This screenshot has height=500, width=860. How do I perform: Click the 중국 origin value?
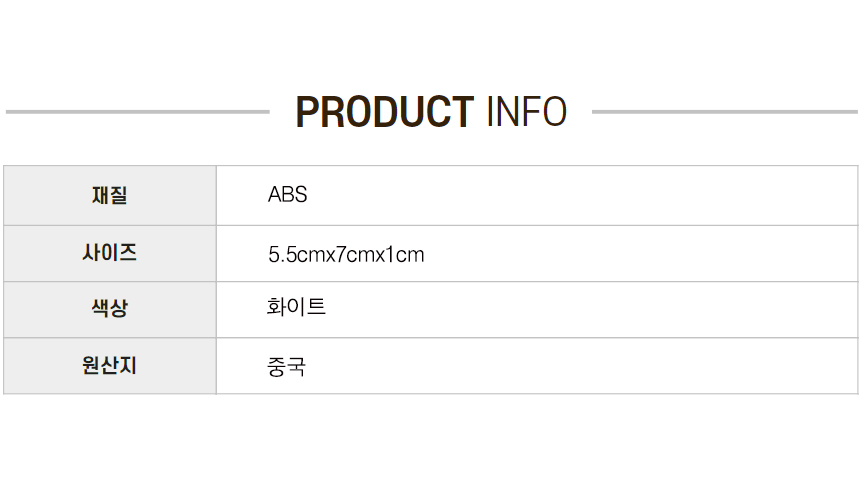tap(286, 366)
